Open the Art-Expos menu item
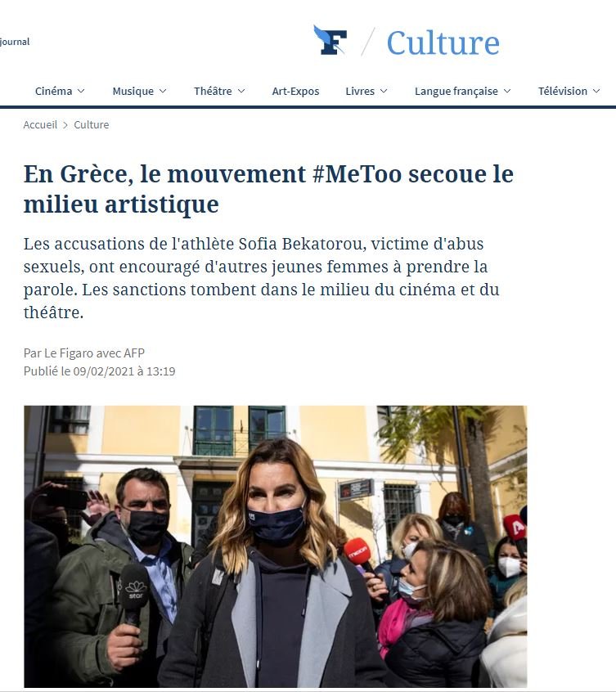Viewport: 616px width, 692px height. 295,91
